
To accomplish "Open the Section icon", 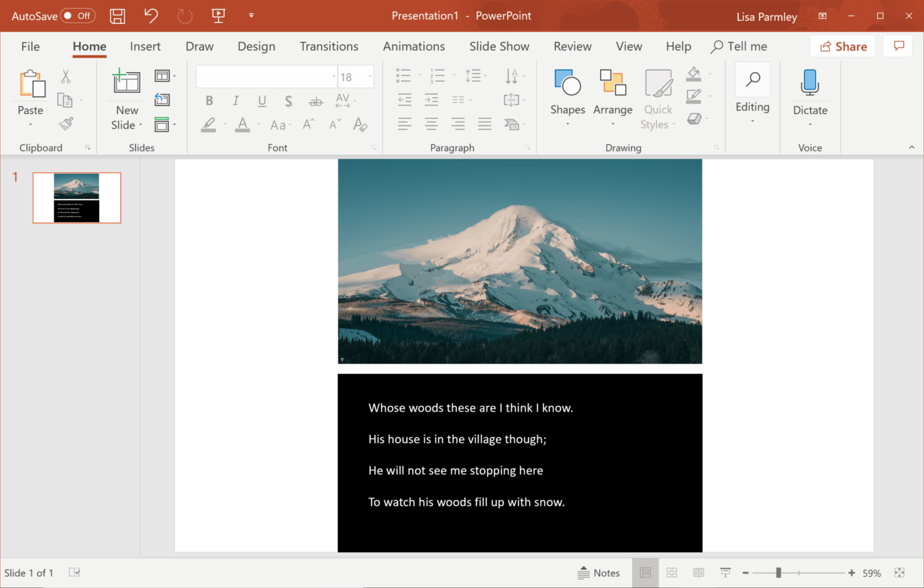I will 162,124.
